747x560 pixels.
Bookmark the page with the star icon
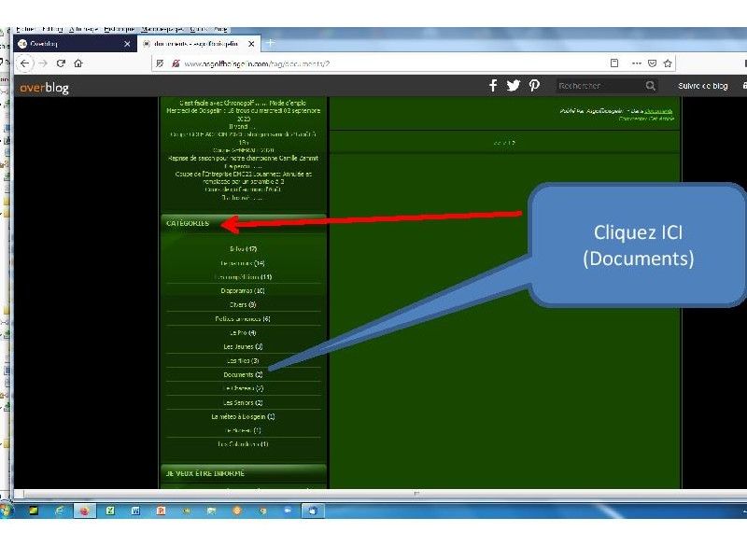(x=669, y=63)
